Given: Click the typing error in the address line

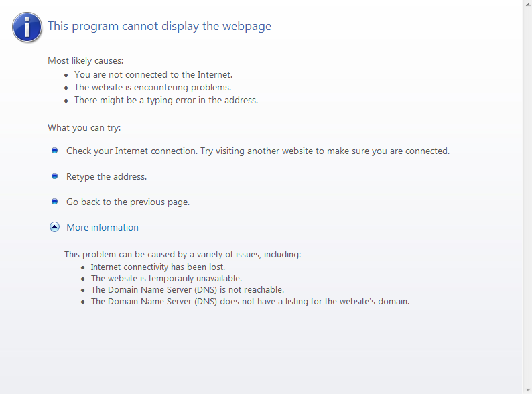Looking at the screenshot, I should 166,100.
